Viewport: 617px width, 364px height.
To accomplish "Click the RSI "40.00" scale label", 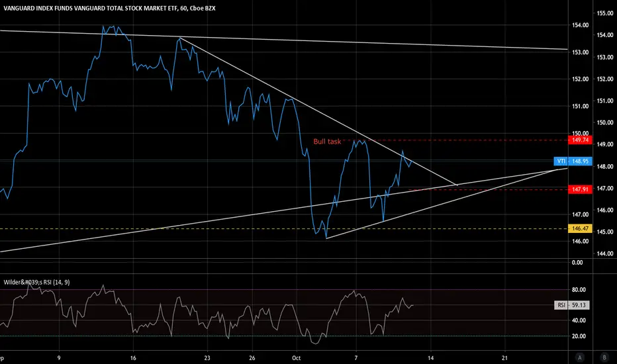I will [579, 320].
